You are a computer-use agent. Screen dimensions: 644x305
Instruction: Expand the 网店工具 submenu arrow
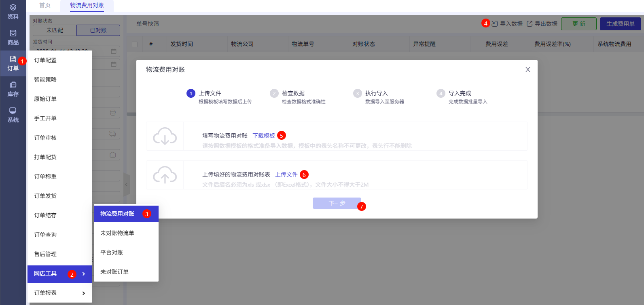click(84, 274)
